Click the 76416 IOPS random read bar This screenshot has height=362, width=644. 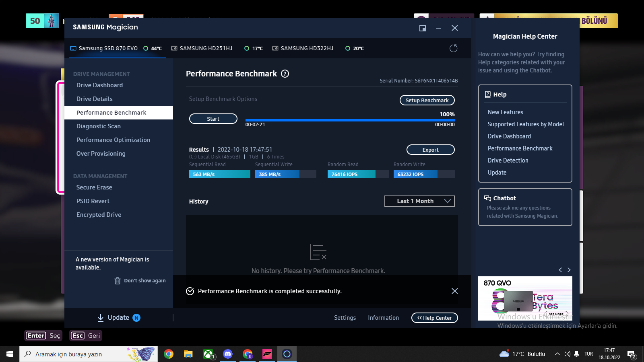click(358, 174)
